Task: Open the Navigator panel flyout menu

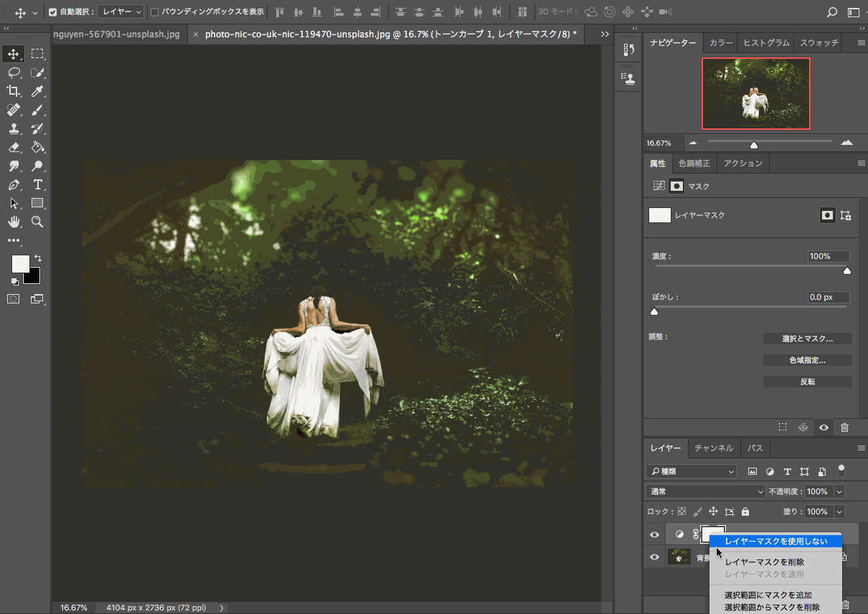Action: coord(862,43)
